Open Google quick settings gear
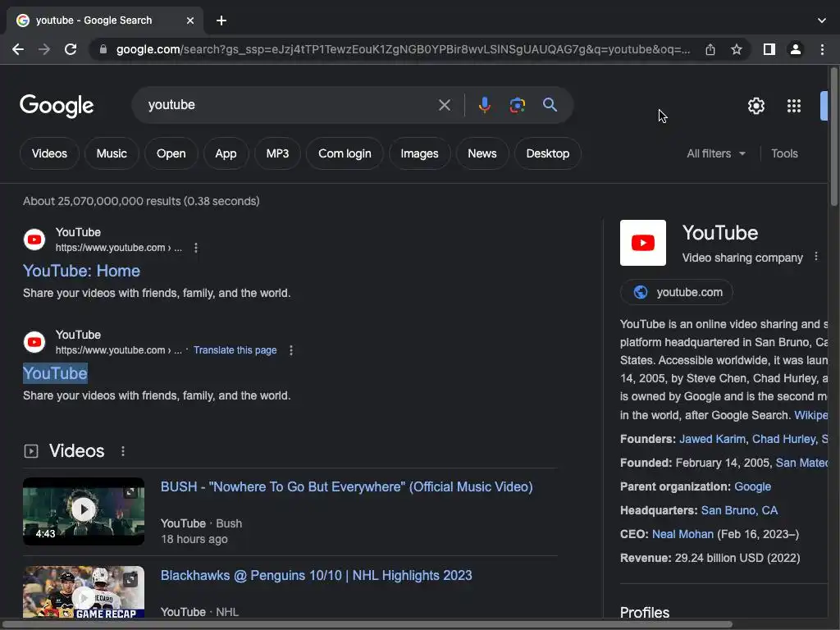The image size is (840, 630). point(756,106)
